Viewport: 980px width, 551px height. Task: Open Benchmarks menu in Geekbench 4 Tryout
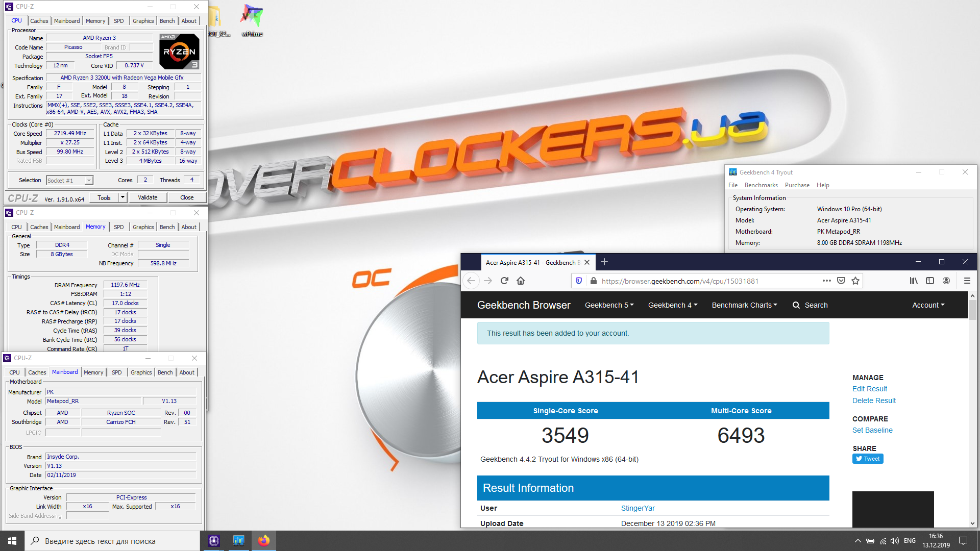pos(761,185)
